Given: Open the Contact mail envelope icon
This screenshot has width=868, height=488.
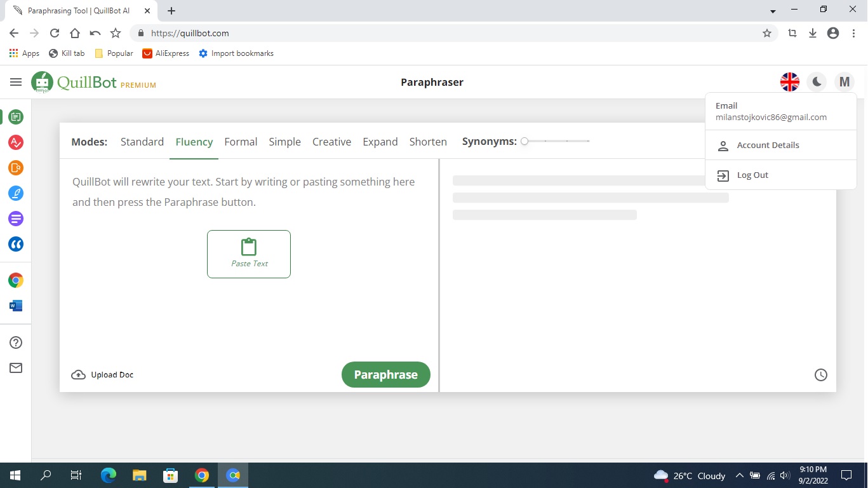Looking at the screenshot, I should click(x=16, y=368).
